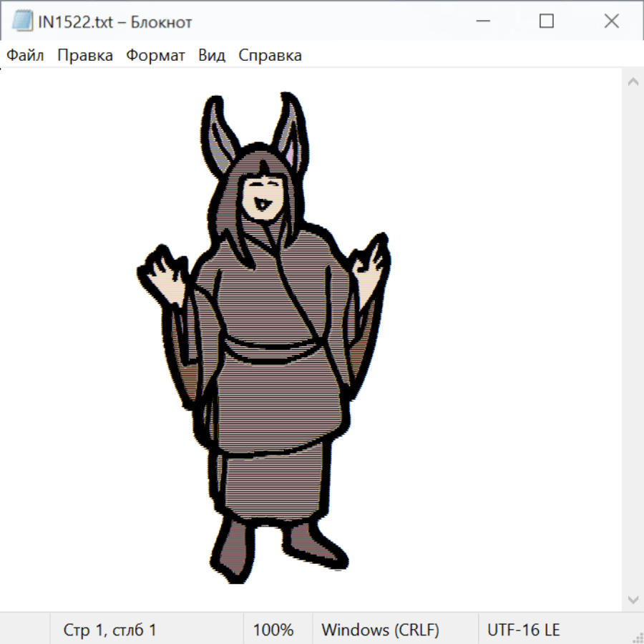This screenshot has width=644, height=644.
Task: Open the Вид menu
Action: point(212,56)
